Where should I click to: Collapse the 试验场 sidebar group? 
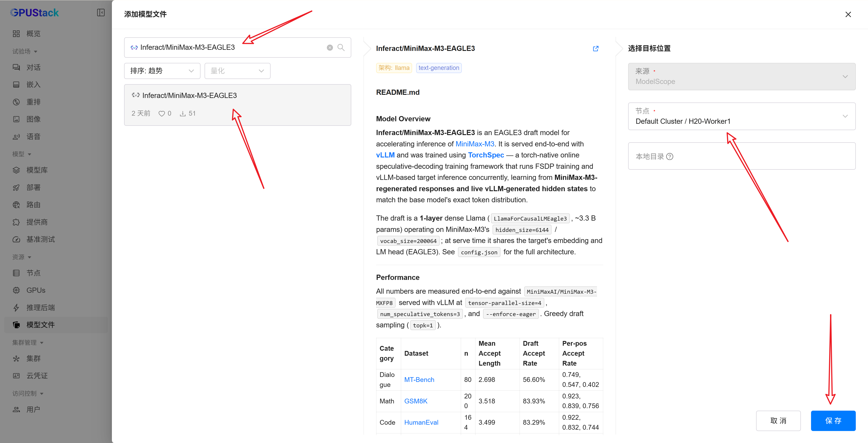tap(25, 51)
